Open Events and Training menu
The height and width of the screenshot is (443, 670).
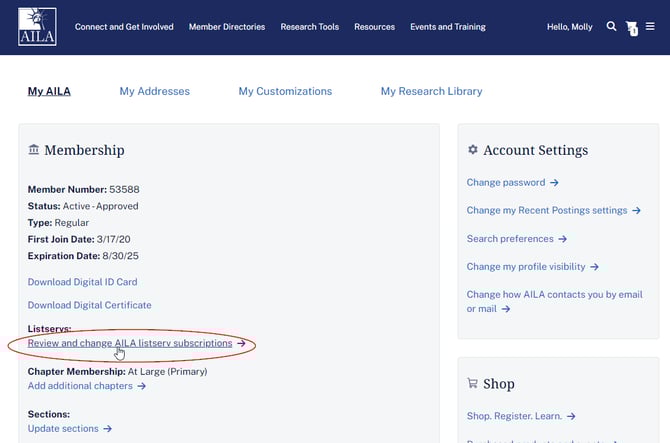(x=448, y=27)
